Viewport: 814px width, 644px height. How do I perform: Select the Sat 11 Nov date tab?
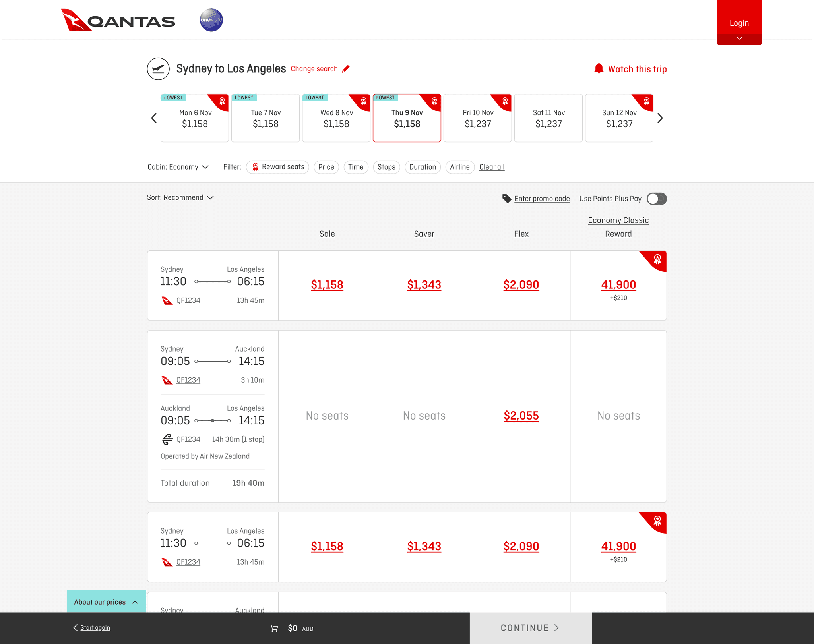tap(548, 118)
